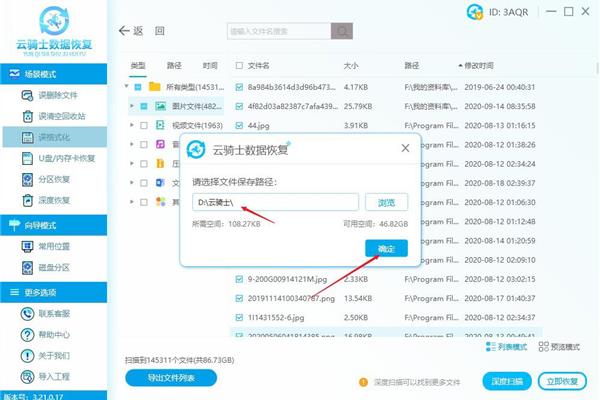
Task: Uncheck file 4f82d03a82387c7afa439... checkbox
Action: (x=239, y=106)
